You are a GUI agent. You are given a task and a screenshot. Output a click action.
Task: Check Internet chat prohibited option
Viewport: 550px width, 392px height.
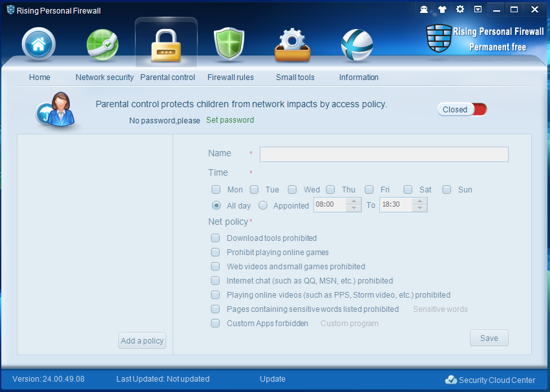click(215, 280)
